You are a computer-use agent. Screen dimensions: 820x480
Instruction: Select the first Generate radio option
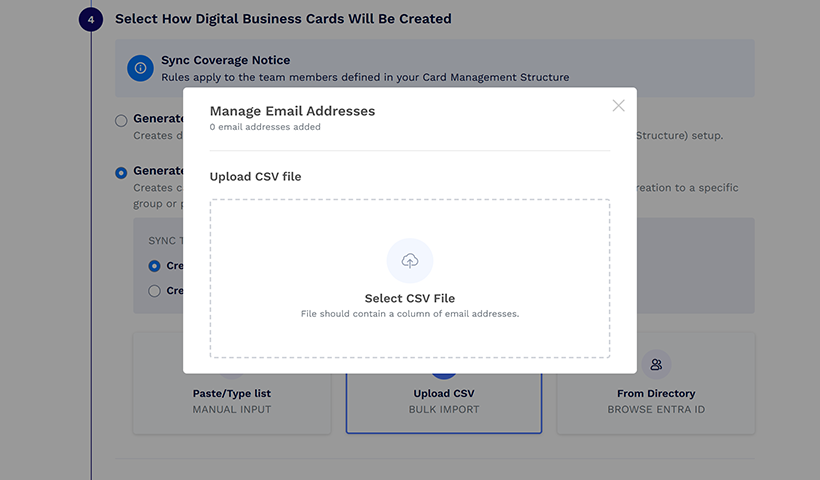121,121
